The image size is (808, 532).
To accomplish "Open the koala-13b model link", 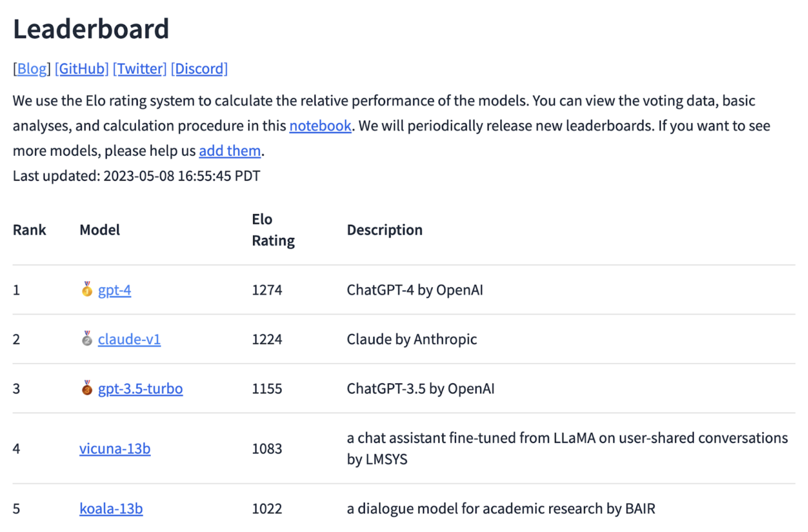I will click(x=111, y=509).
